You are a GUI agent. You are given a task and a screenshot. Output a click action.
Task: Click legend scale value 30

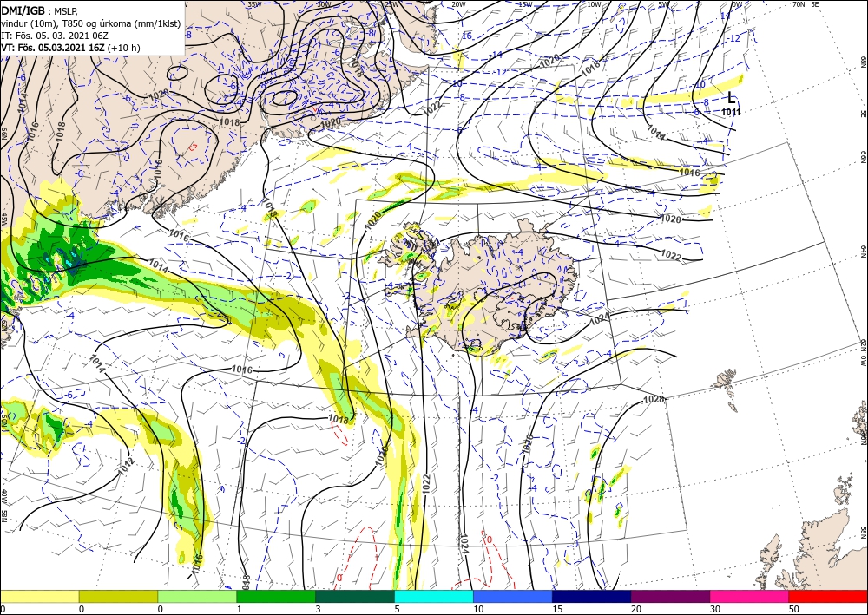click(714, 610)
